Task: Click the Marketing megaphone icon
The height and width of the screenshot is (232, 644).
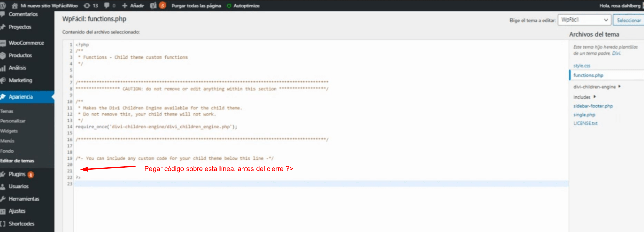Action: pyautogui.click(x=3, y=80)
